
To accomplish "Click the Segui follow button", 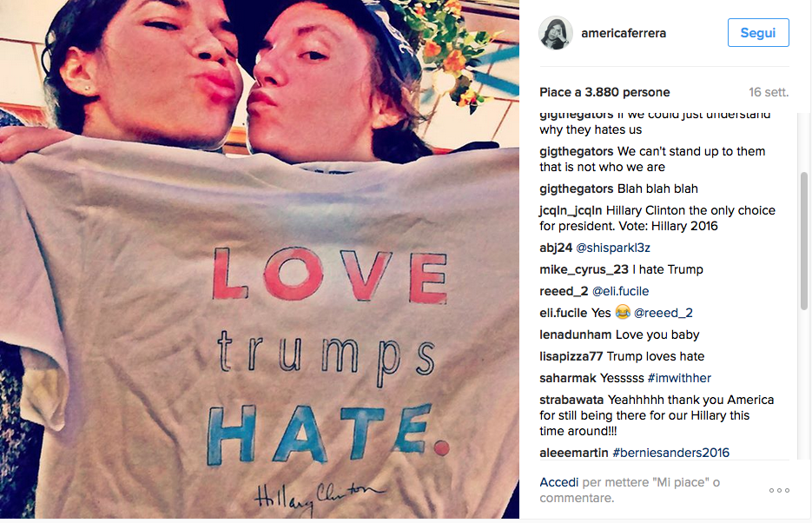I will [758, 33].
